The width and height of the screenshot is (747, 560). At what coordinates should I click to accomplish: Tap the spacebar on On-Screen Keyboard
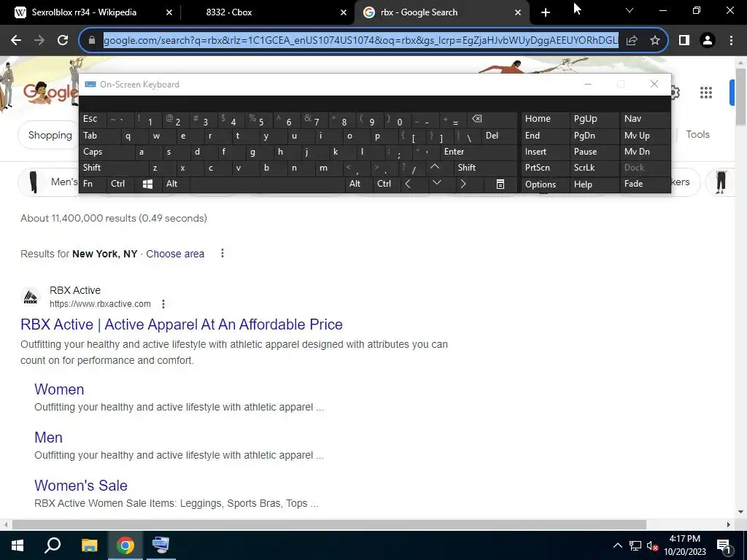click(267, 184)
